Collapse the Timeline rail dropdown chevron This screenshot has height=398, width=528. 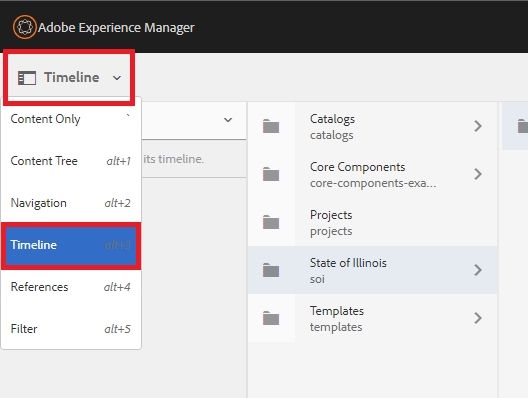pos(117,78)
